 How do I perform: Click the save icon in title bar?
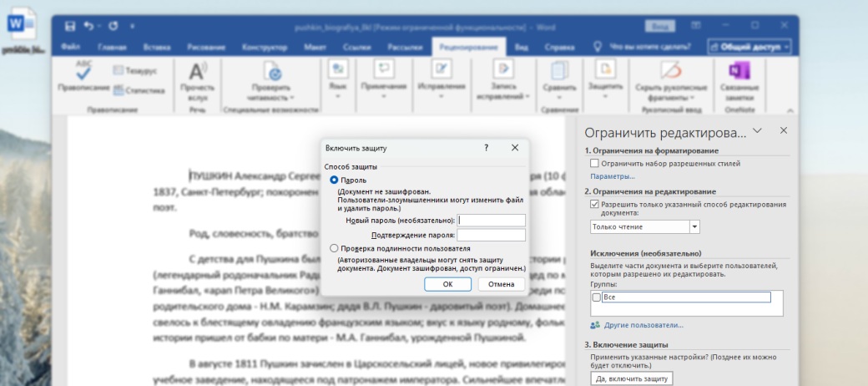coord(69,27)
